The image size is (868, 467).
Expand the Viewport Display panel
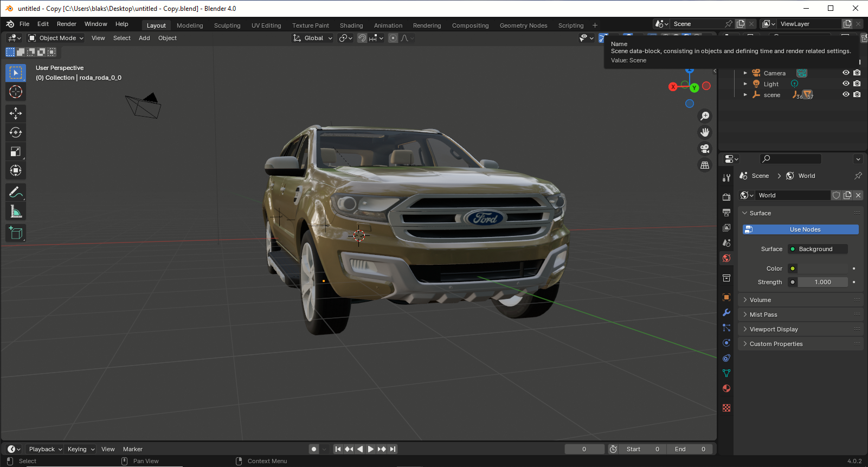tap(800, 329)
